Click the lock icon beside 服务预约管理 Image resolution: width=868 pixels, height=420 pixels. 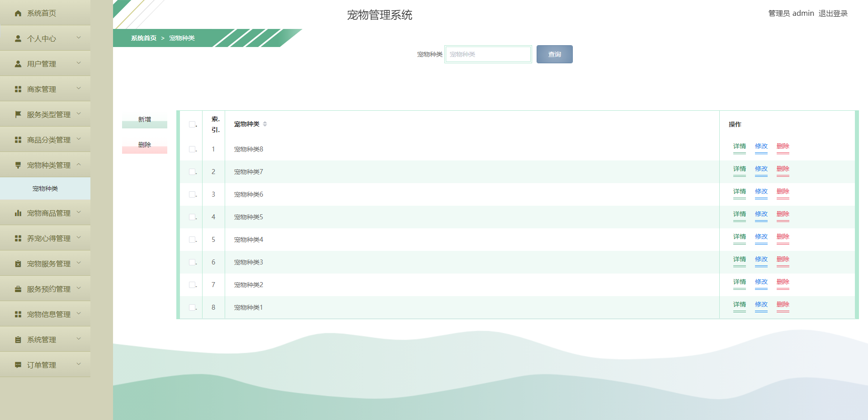coord(18,288)
